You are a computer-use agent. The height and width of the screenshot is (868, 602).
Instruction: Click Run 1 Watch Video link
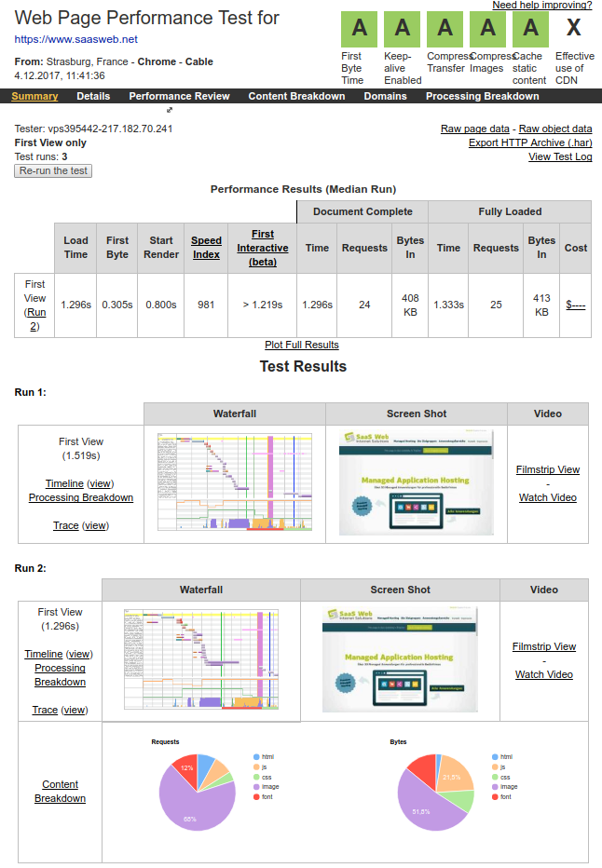pos(548,497)
